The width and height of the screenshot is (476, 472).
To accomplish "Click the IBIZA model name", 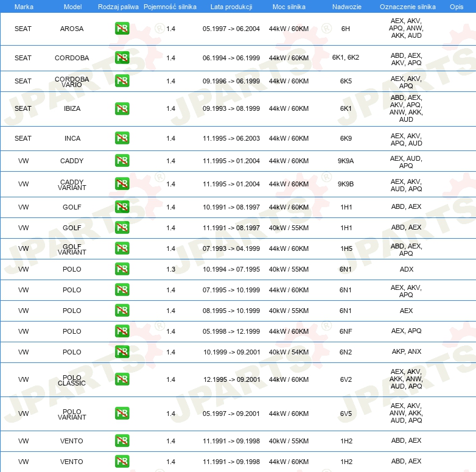I will point(72,108).
